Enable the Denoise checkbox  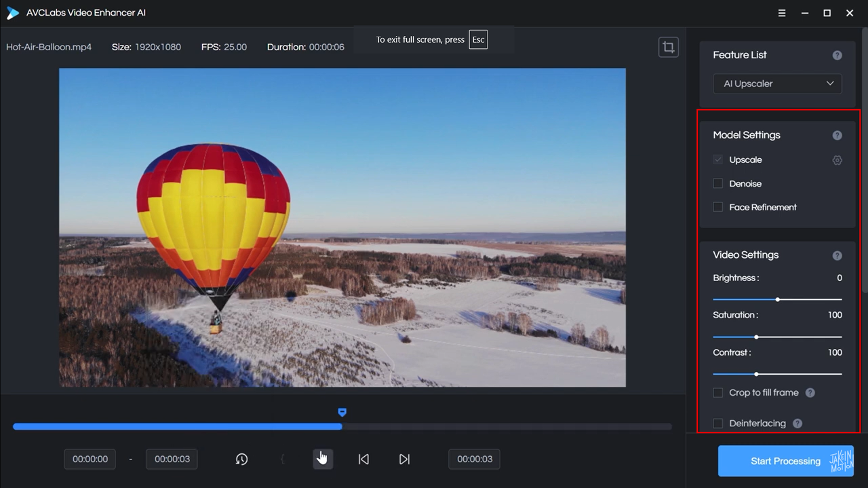click(717, 183)
